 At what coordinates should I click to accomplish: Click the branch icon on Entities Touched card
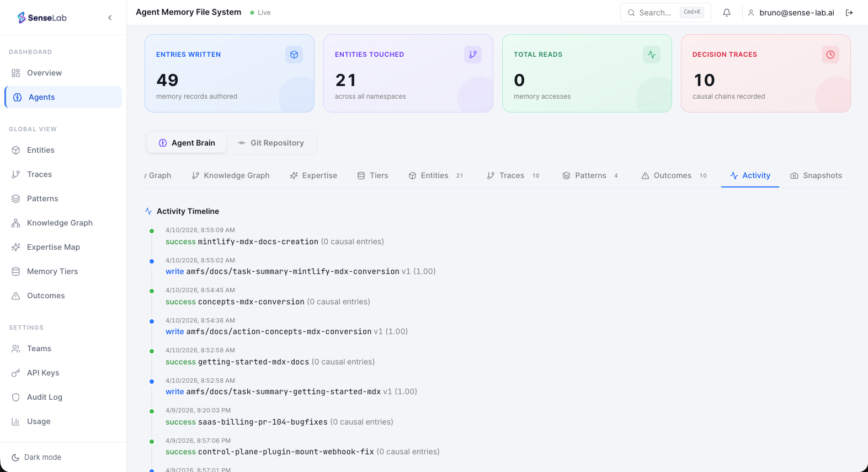pyautogui.click(x=473, y=55)
